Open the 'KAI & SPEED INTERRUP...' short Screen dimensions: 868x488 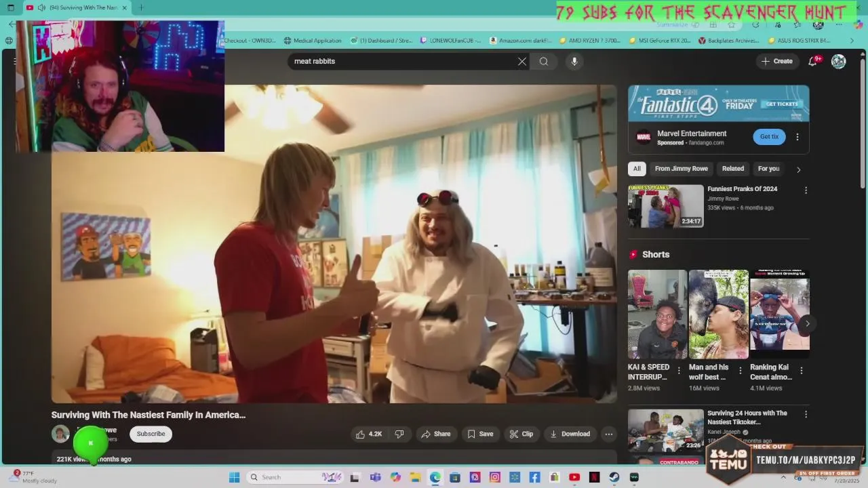[657, 314]
